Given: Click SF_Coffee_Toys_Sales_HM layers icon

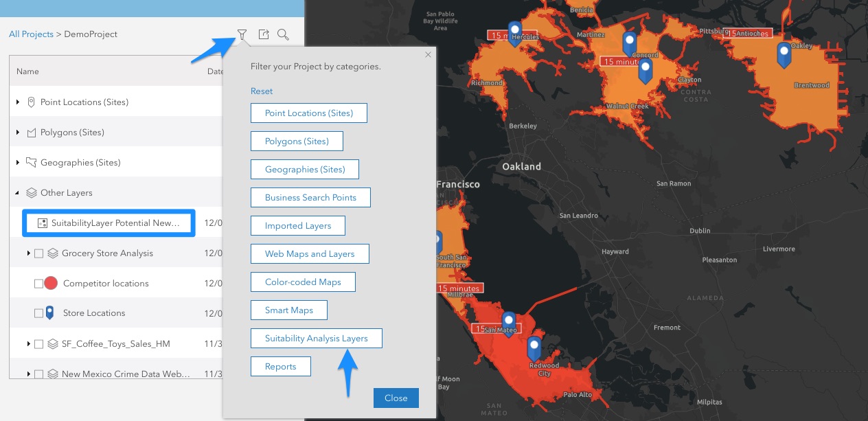Looking at the screenshot, I should click(53, 344).
